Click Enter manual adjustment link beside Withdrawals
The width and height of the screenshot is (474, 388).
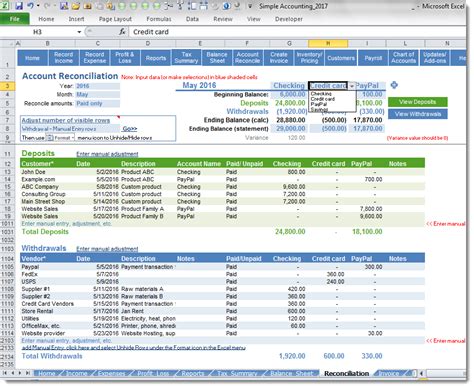tap(107, 249)
